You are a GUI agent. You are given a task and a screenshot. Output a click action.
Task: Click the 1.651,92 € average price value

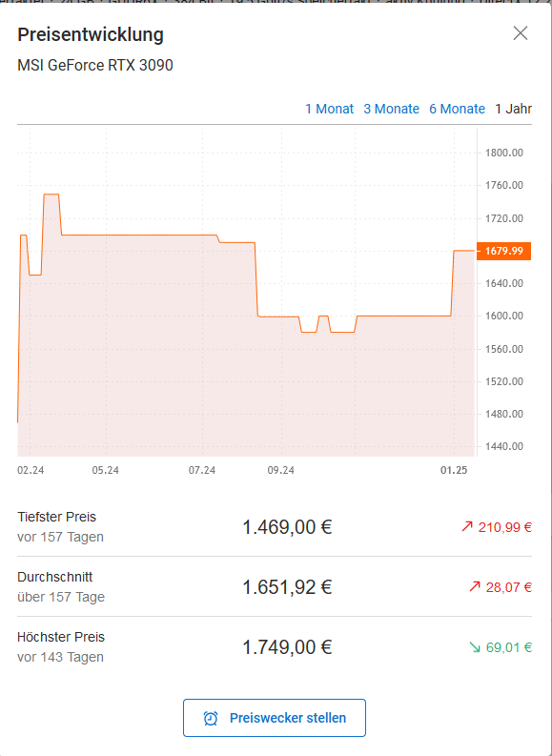(287, 586)
